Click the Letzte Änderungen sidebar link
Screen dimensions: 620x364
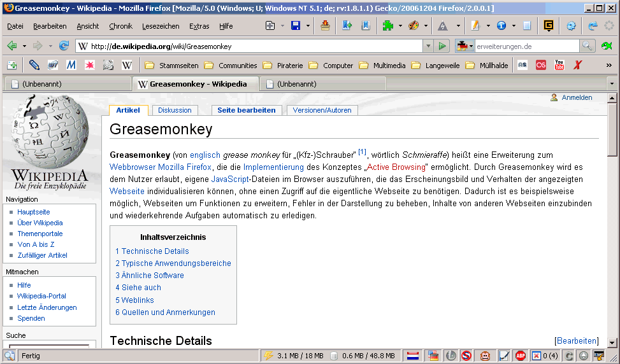[47, 307]
